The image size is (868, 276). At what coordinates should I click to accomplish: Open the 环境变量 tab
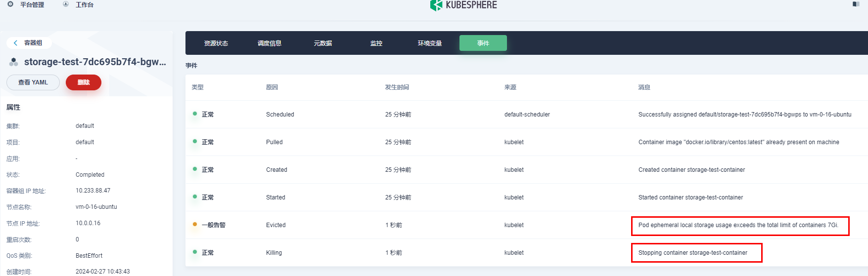pyautogui.click(x=430, y=43)
